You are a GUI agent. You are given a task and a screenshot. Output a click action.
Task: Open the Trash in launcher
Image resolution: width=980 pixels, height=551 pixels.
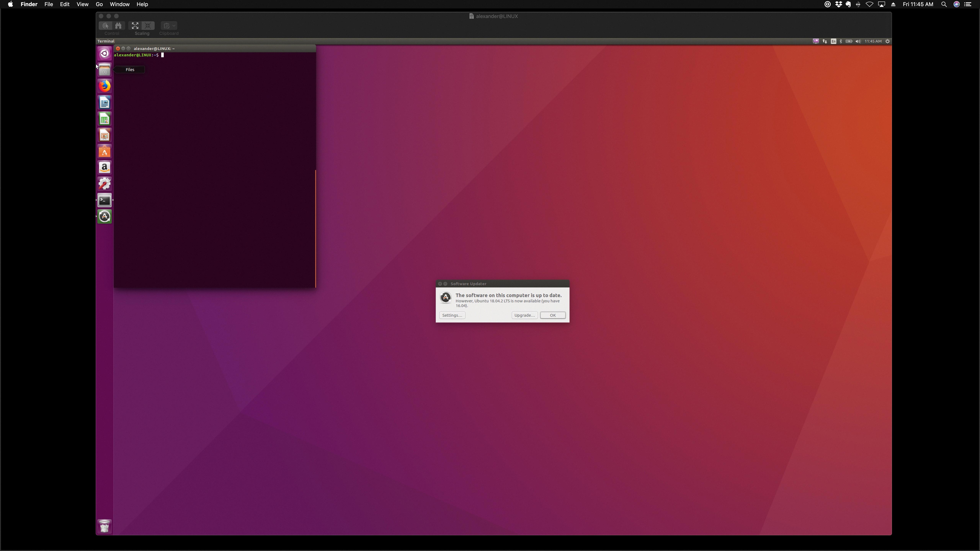click(x=104, y=526)
